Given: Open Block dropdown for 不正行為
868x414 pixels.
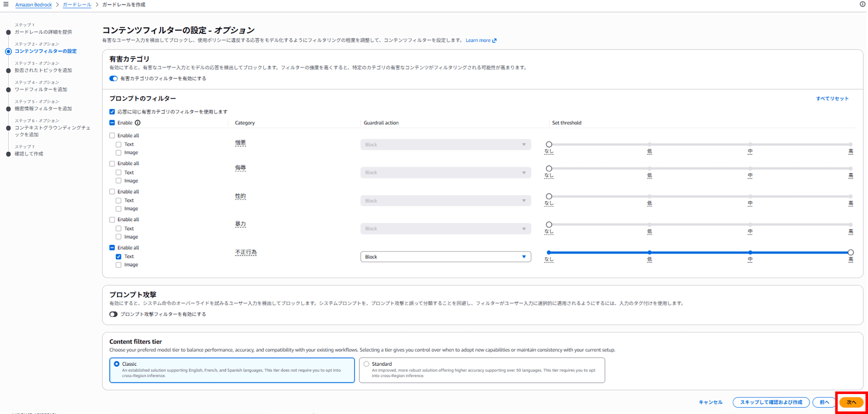Looking at the screenshot, I should (446, 257).
